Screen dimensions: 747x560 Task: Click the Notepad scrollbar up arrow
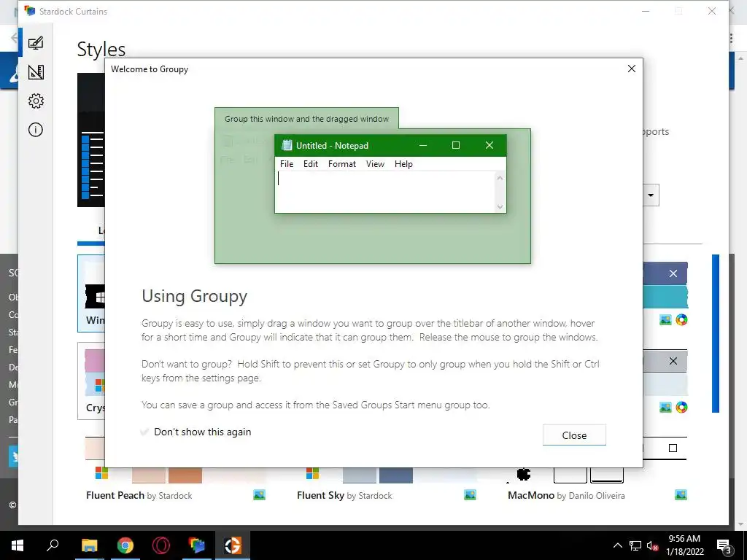pyautogui.click(x=500, y=178)
